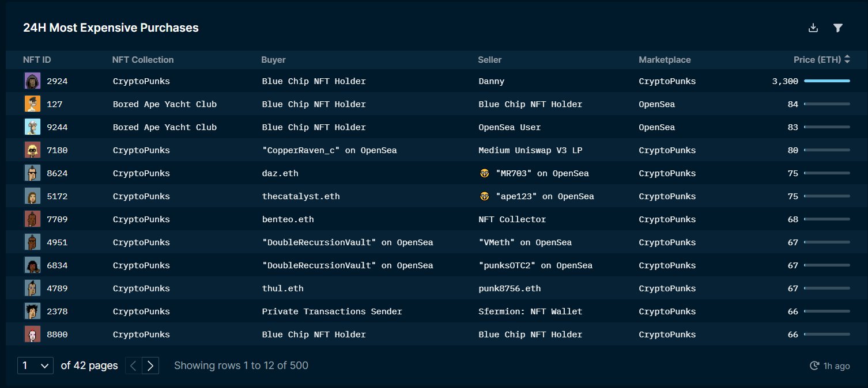
Task: Click the Buyer column header
Action: point(273,60)
